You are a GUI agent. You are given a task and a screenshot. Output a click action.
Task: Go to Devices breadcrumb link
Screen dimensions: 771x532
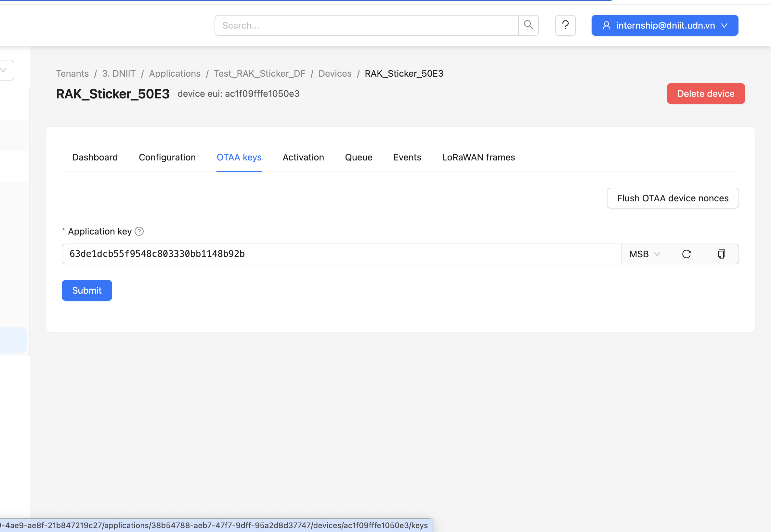click(334, 73)
